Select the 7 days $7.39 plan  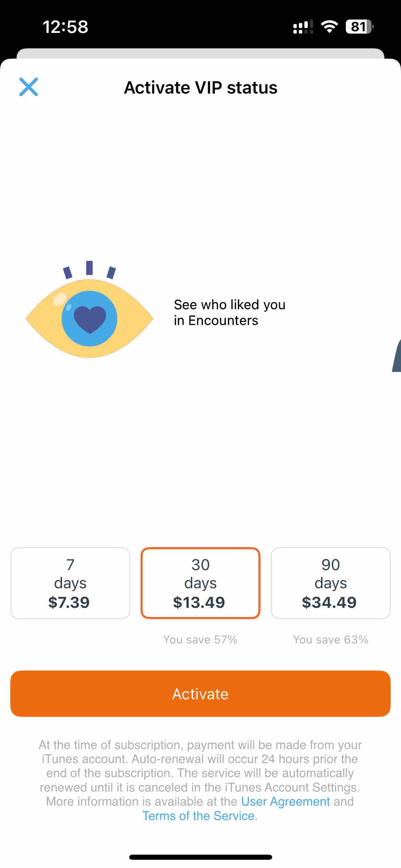70,583
